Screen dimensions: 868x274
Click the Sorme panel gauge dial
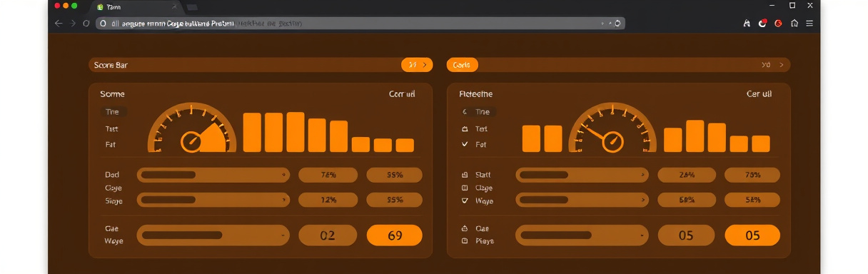click(x=191, y=128)
